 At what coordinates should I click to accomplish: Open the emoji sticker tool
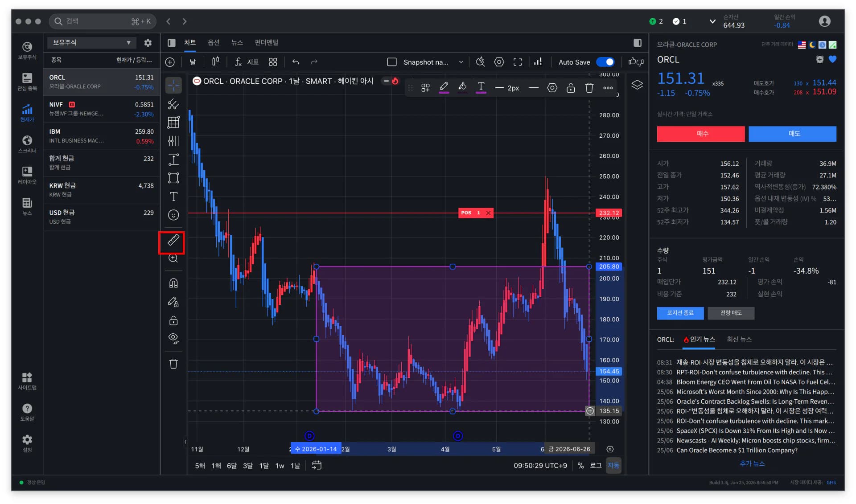[x=173, y=215]
